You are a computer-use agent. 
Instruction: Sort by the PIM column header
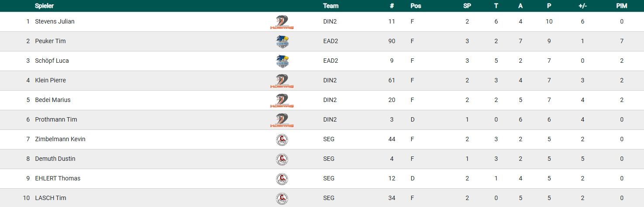pyautogui.click(x=621, y=6)
